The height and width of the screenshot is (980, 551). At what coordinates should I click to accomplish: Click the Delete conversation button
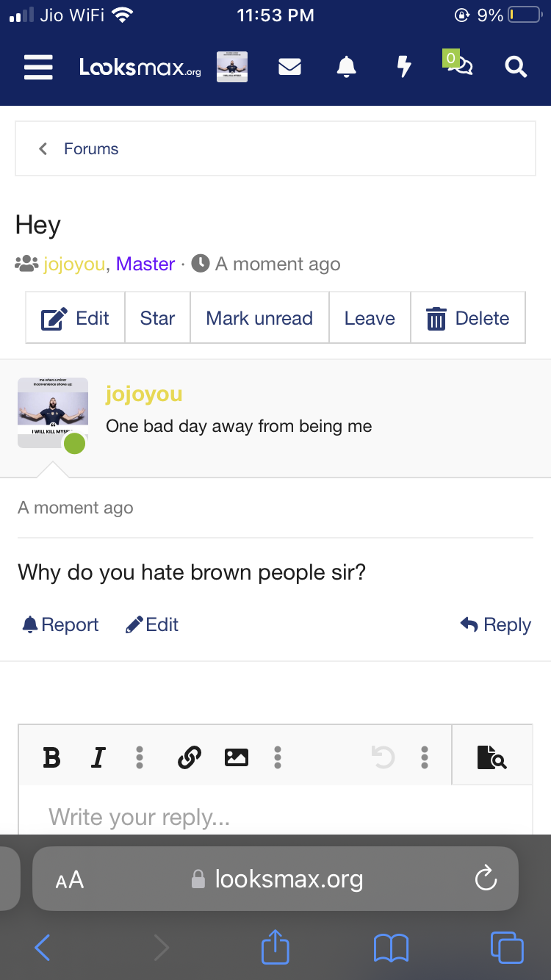click(x=468, y=318)
